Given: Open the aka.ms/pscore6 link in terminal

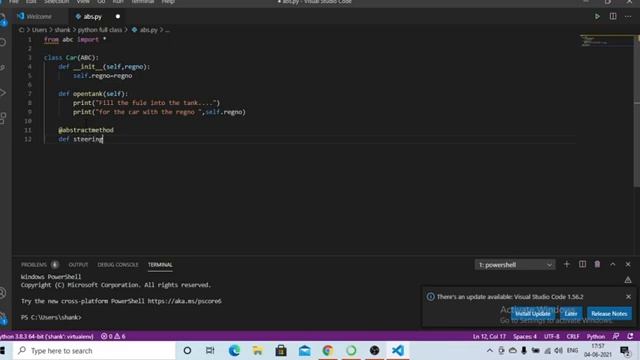Looking at the screenshot, I should click(184, 301).
